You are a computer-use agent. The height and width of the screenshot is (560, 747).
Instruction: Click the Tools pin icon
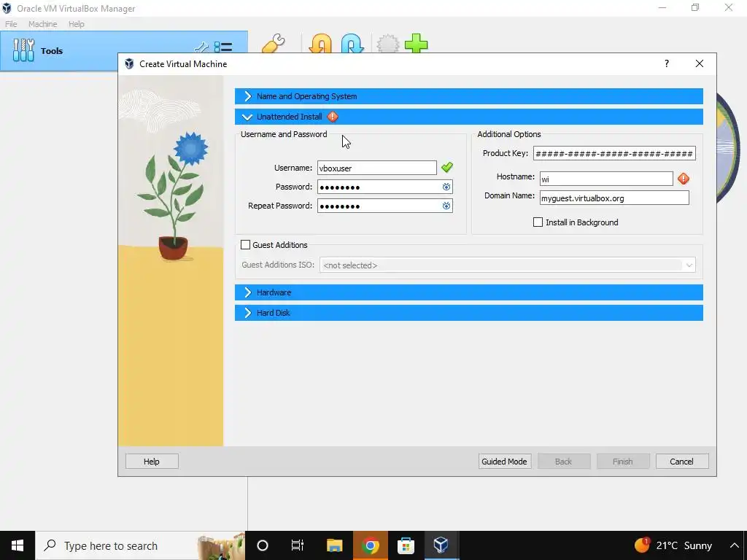tap(201, 47)
